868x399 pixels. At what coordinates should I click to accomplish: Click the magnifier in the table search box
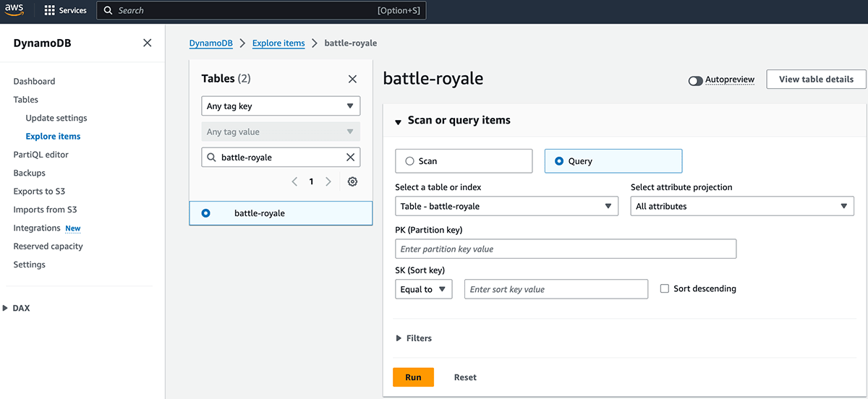[x=211, y=157]
